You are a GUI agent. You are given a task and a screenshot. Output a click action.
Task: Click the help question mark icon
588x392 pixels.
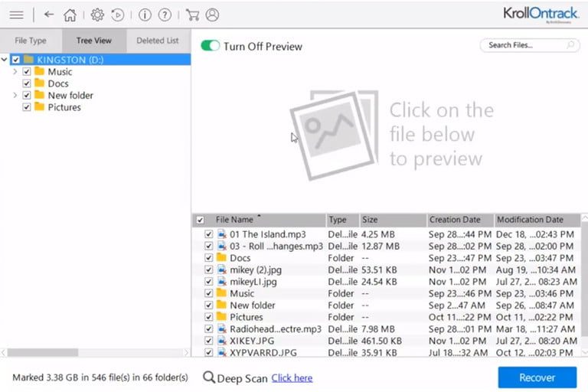[165, 15]
